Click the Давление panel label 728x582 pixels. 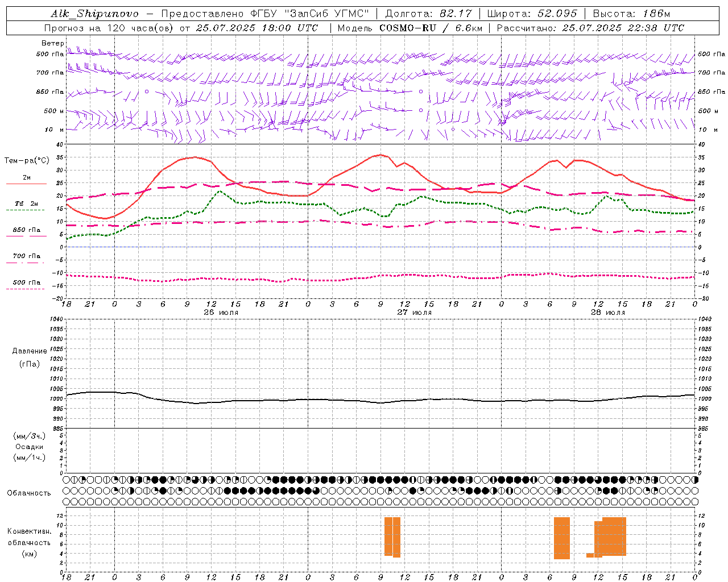(30, 351)
